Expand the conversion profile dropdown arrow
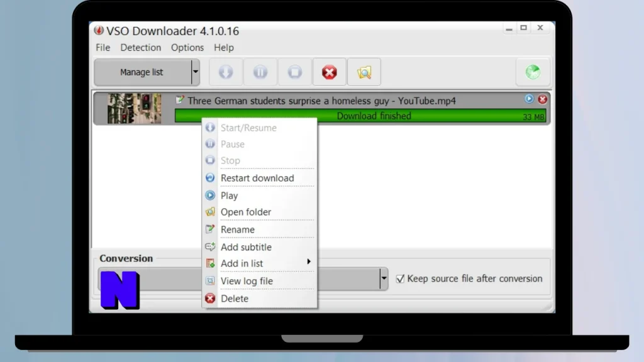 [384, 278]
